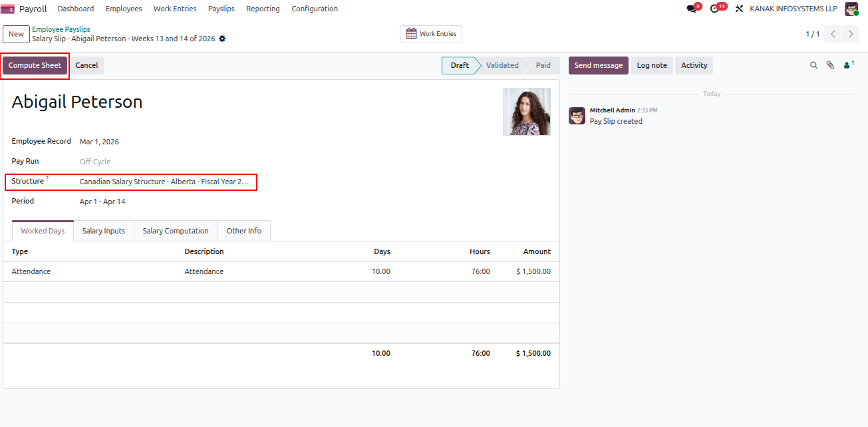Switch to the Salary Computation tab

click(x=176, y=231)
